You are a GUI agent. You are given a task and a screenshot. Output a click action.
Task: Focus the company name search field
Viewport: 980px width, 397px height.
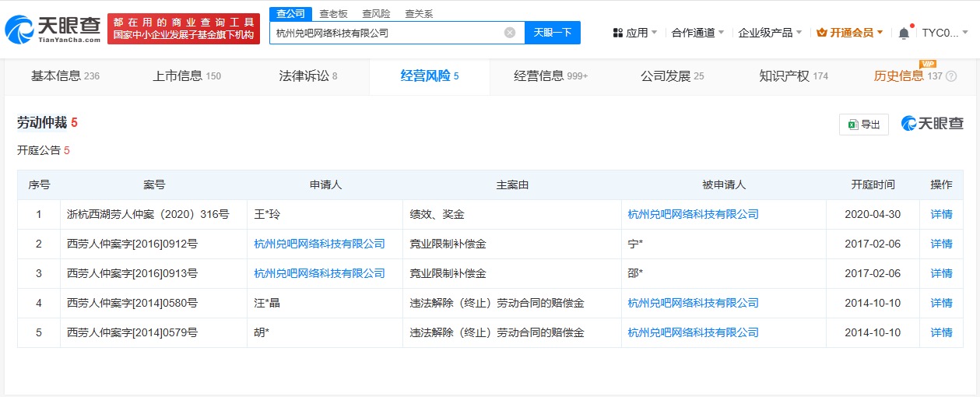[x=388, y=33]
